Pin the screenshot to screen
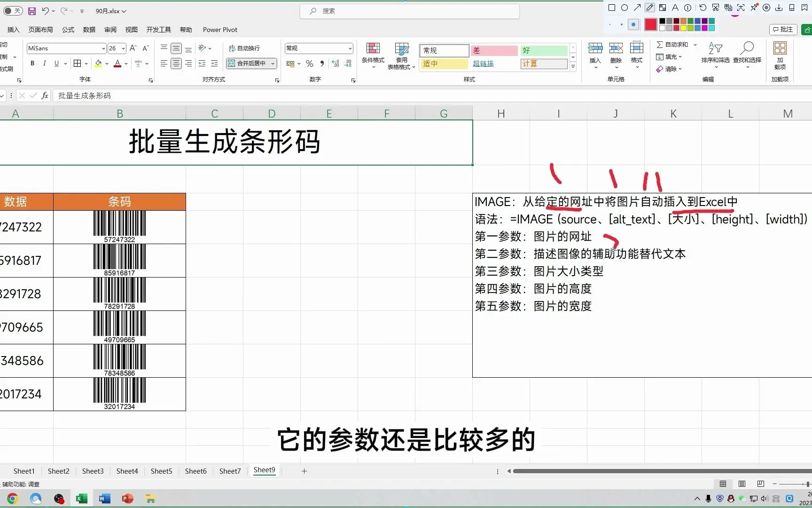This screenshot has width=812, height=508. point(754,8)
